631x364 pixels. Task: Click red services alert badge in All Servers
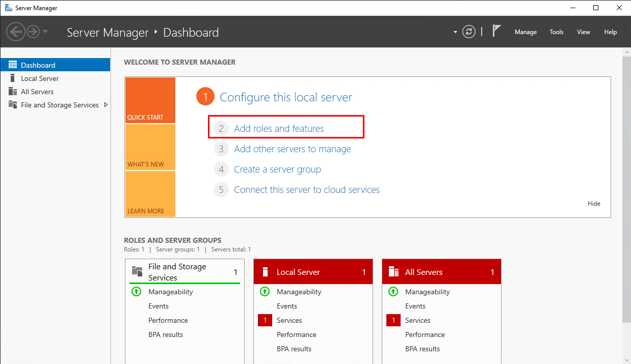click(x=393, y=320)
